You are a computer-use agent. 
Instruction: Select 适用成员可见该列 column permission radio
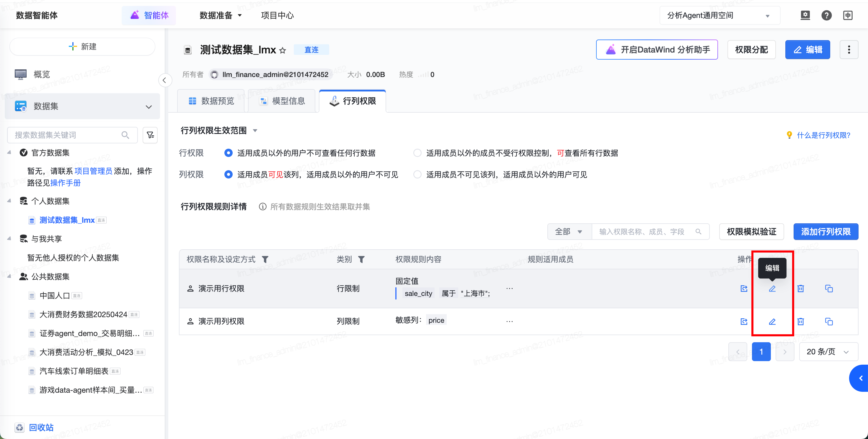click(x=229, y=174)
